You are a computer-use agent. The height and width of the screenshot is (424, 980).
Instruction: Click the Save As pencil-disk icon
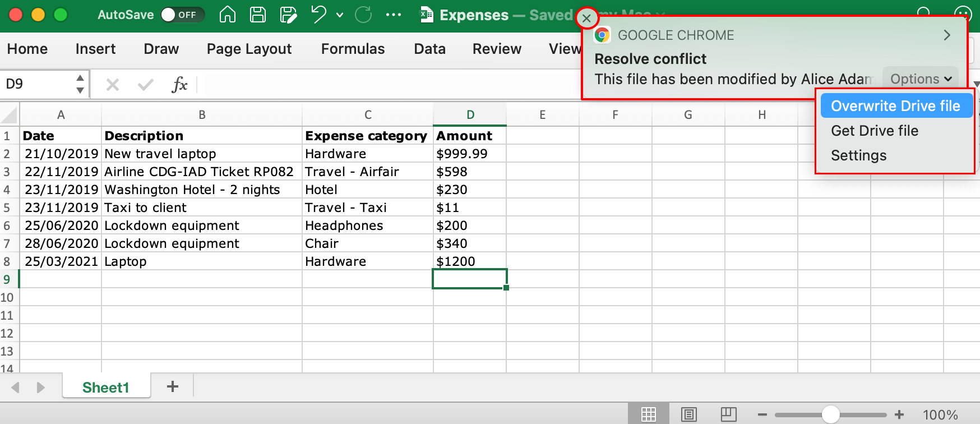[x=288, y=15]
